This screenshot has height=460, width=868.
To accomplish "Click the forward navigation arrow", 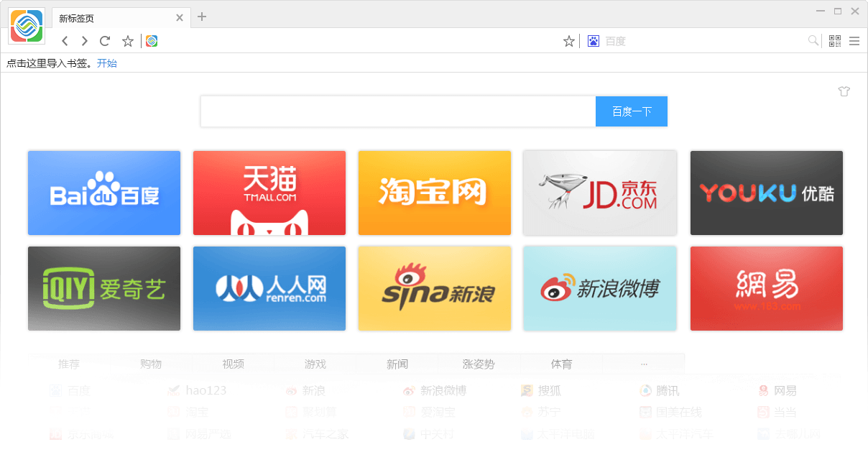I will coord(84,41).
